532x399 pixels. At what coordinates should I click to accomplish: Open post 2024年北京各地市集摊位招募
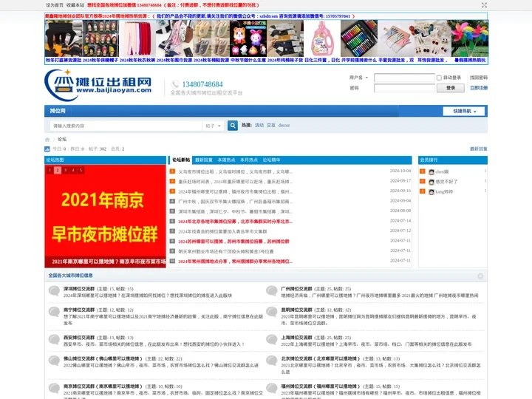pos(235,222)
